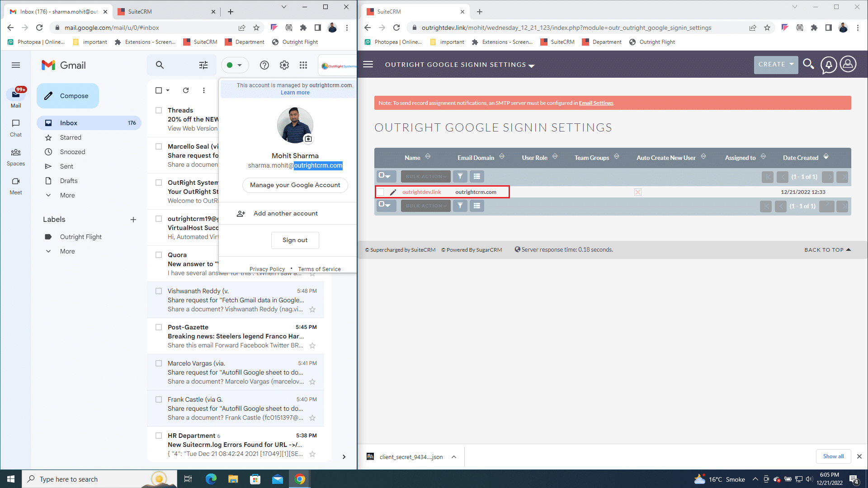Screen dimensions: 868x488
Task: Open SuiteCRM global search icon
Action: click(x=809, y=64)
